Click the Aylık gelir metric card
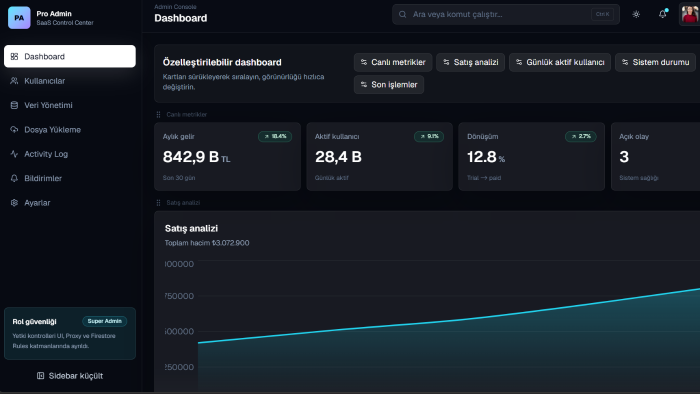This screenshot has width=700, height=394. (227, 157)
